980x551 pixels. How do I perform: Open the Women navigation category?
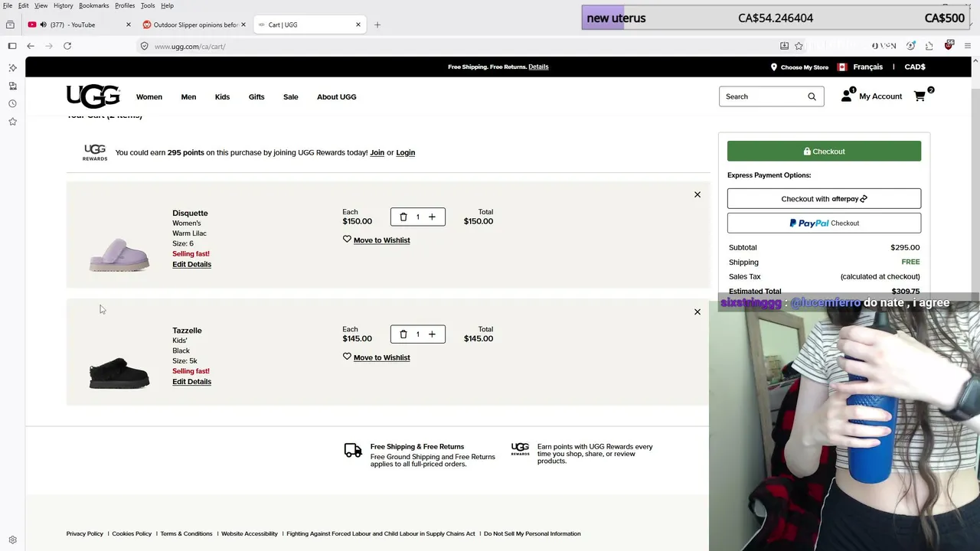click(x=149, y=96)
